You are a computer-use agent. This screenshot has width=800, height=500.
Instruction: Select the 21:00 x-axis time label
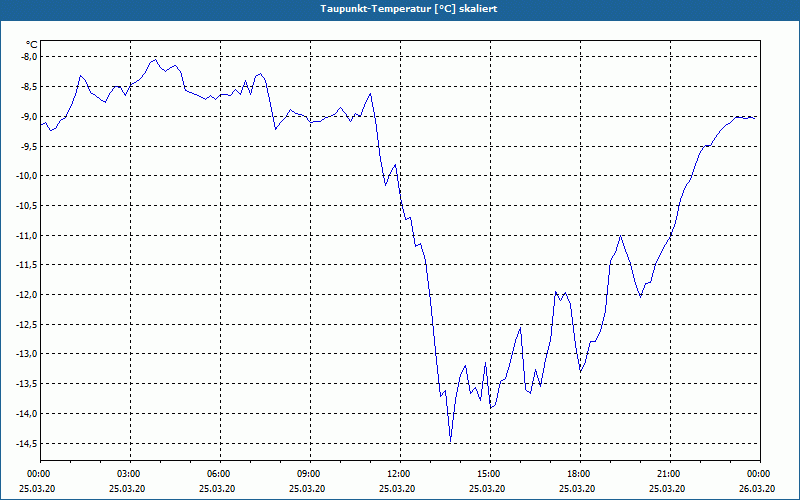coord(669,474)
